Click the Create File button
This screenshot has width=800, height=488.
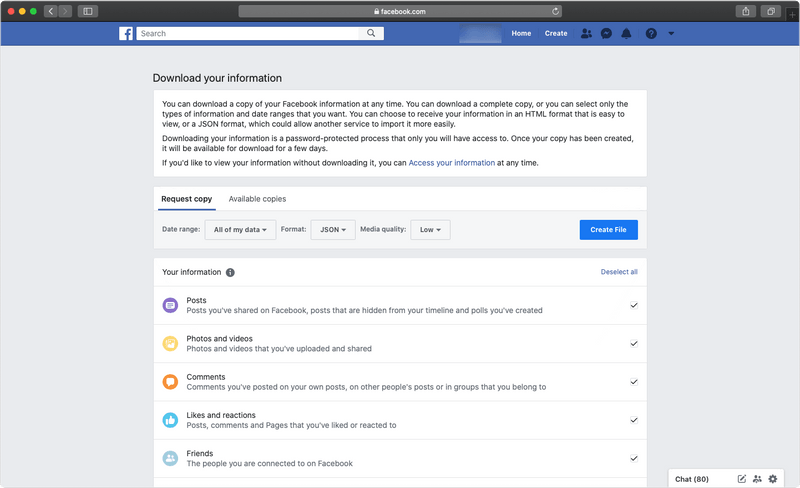[608, 230]
